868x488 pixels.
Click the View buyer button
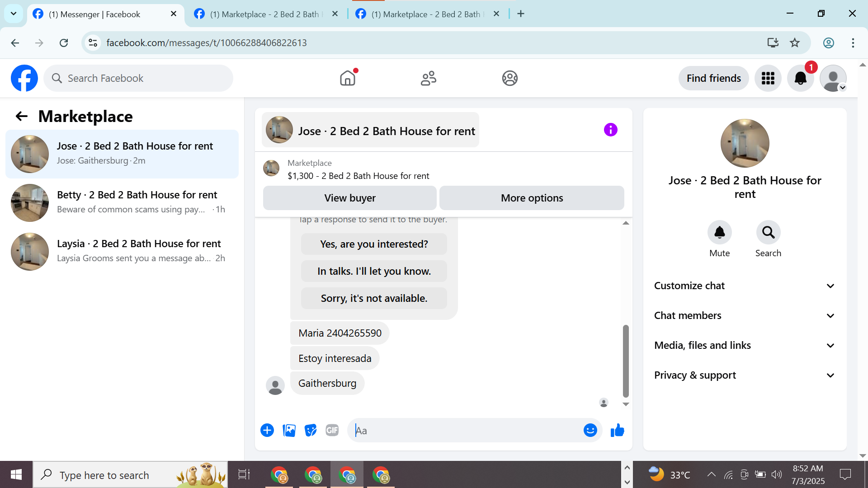coord(349,198)
